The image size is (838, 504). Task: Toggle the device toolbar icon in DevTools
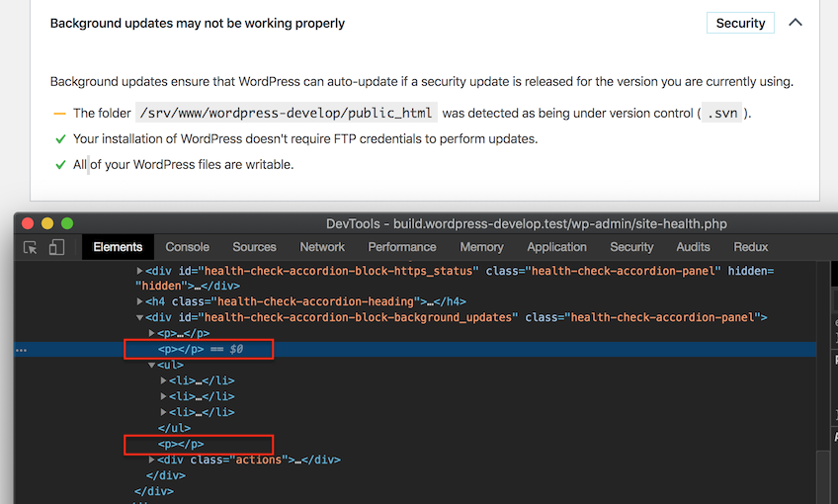point(56,247)
